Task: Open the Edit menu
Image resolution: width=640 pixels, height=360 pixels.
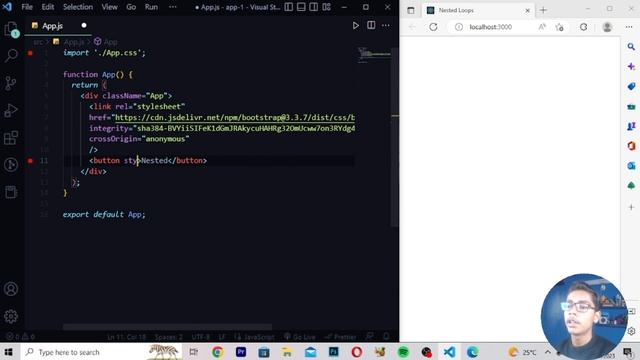Action: pos(48,7)
